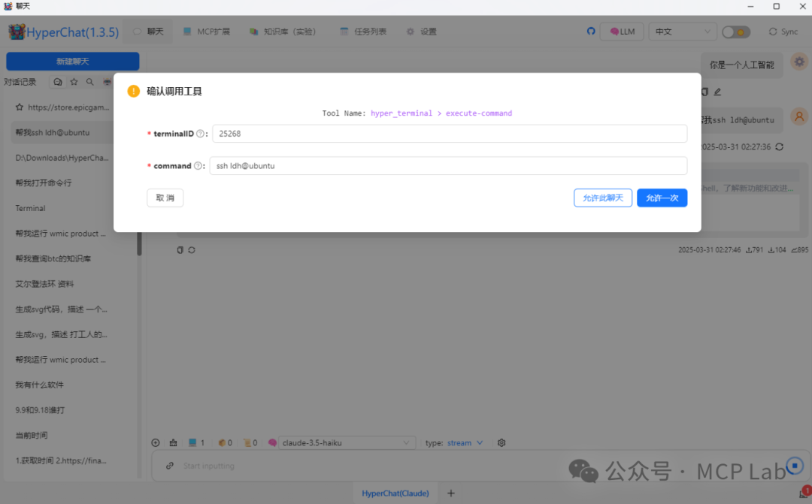Click the pink brain LLM icon above the input
Viewport: 812px width, 504px height.
271,442
